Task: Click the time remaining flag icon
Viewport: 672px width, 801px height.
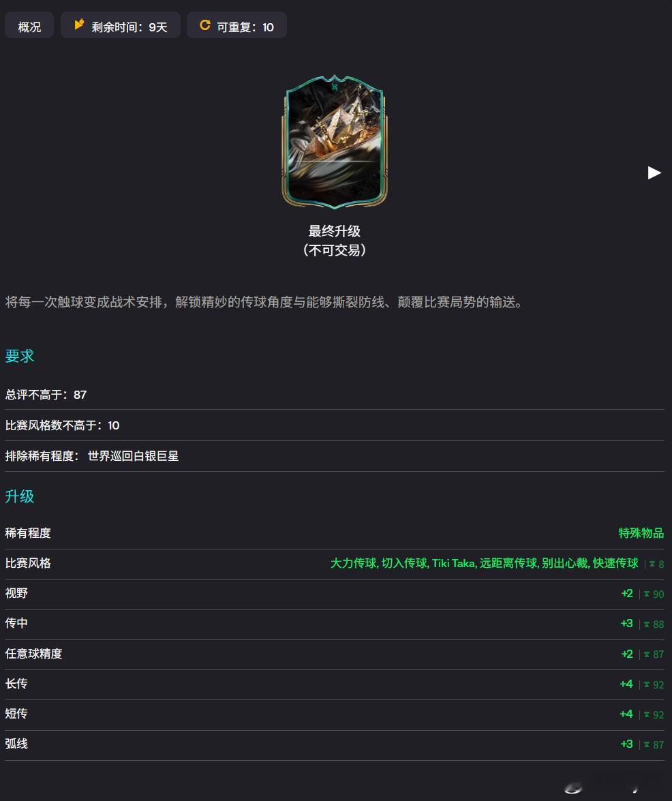Action: (x=79, y=24)
